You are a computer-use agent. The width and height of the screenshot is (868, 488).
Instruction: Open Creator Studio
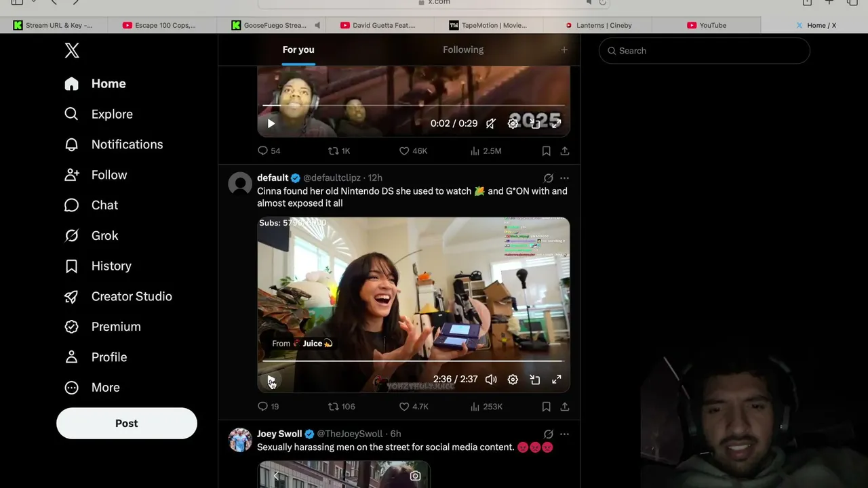coord(118,296)
